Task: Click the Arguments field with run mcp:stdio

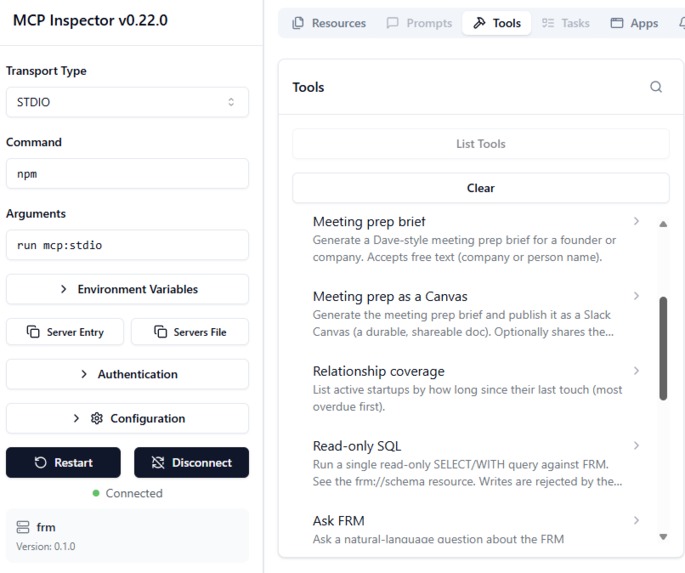Action: [x=127, y=245]
